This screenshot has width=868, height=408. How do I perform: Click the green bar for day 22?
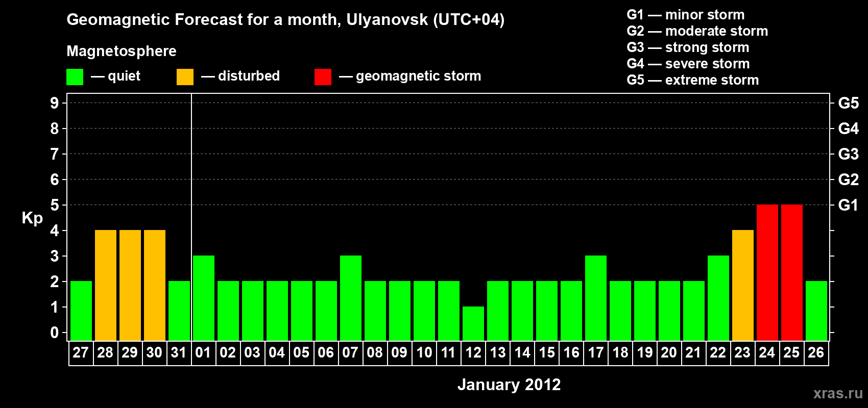718,298
